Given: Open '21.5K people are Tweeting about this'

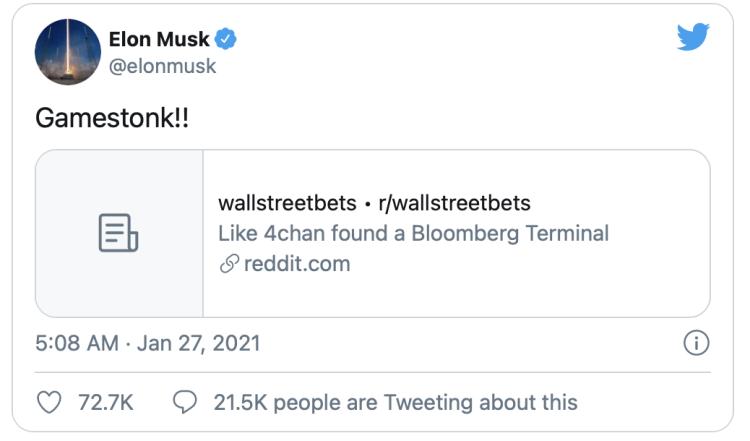Looking at the screenshot, I should pyautogui.click(x=395, y=402).
